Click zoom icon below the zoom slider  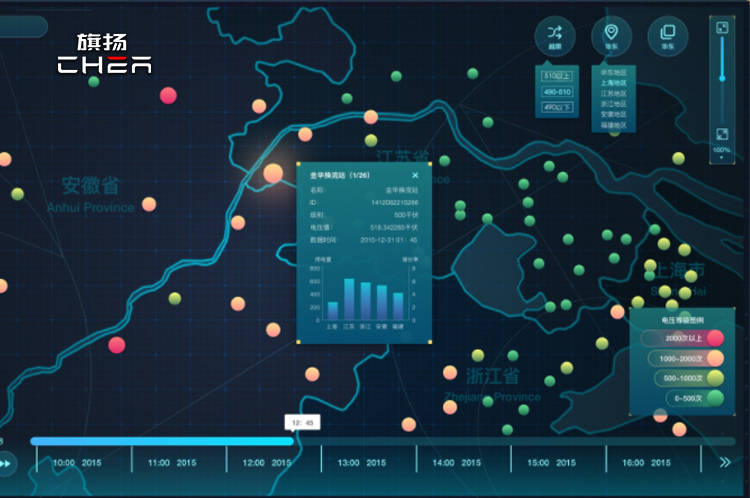722,134
